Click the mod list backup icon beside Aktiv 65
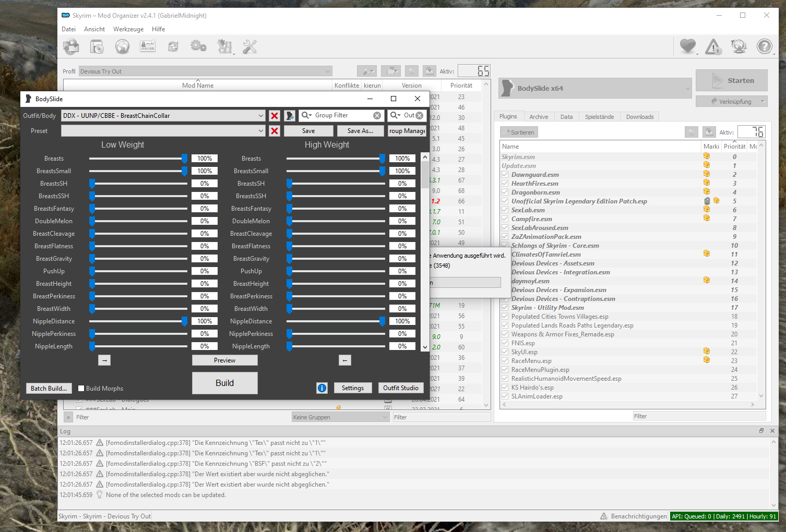786x532 pixels. pyautogui.click(x=430, y=71)
